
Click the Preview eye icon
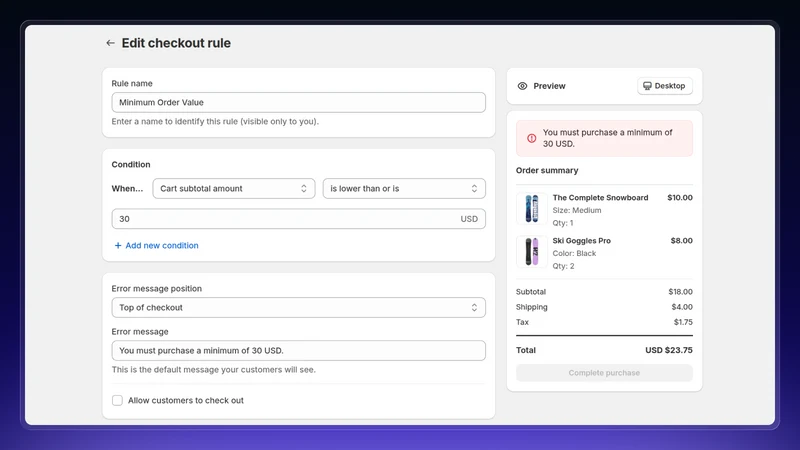(x=522, y=86)
